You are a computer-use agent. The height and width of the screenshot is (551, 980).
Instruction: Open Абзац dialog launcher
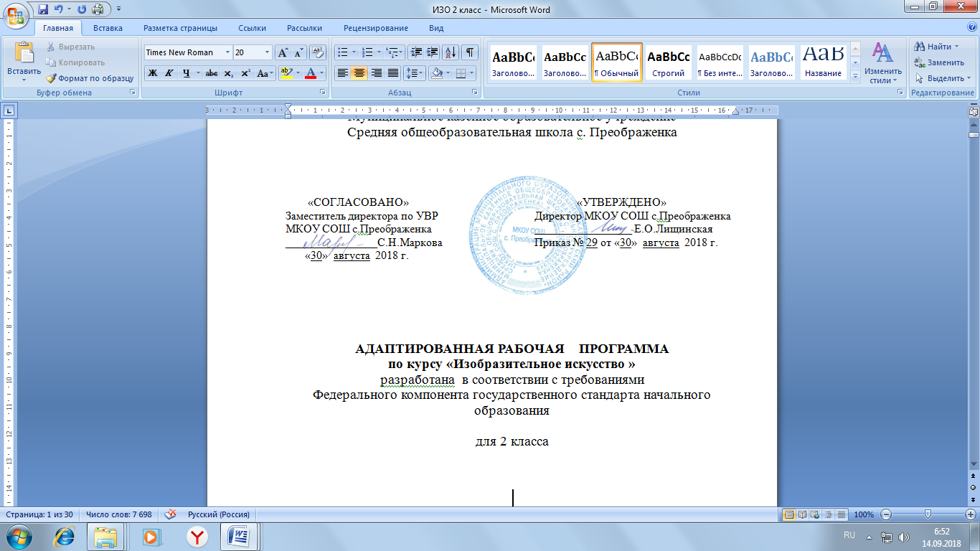pyautogui.click(x=475, y=93)
